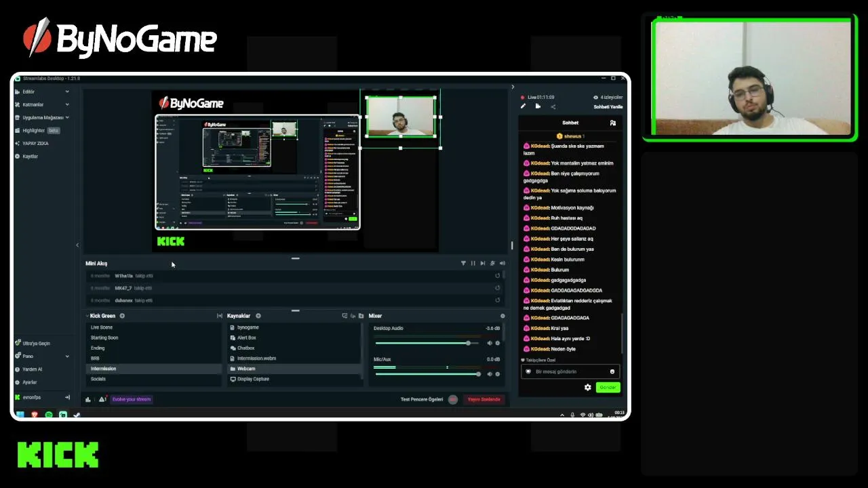This screenshot has width=868, height=488.
Task: Open the notifications alert icon
Action: pyautogui.click(x=102, y=399)
